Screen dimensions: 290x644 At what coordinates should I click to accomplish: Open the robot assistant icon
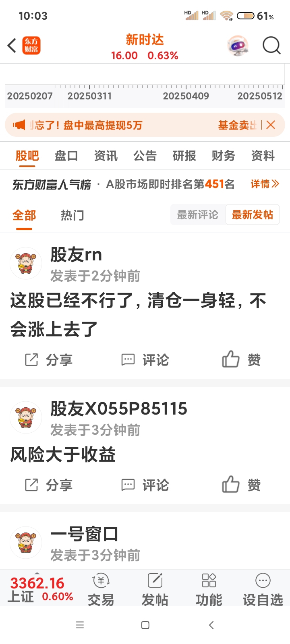coord(238,45)
